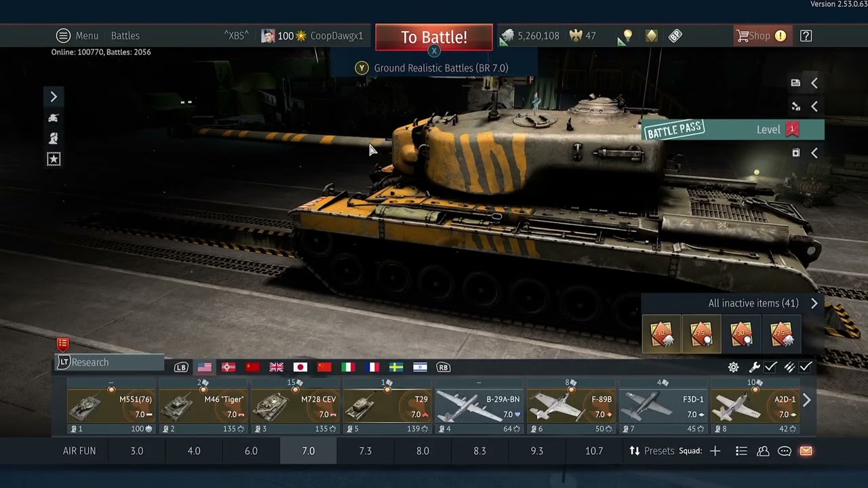Open the bulleted list icon next to squad

coord(741,451)
